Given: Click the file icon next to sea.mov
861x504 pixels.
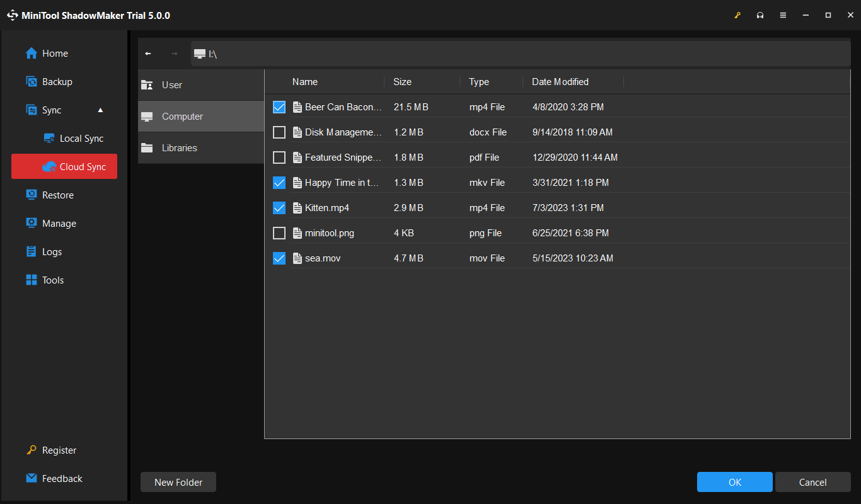Looking at the screenshot, I should (298, 258).
